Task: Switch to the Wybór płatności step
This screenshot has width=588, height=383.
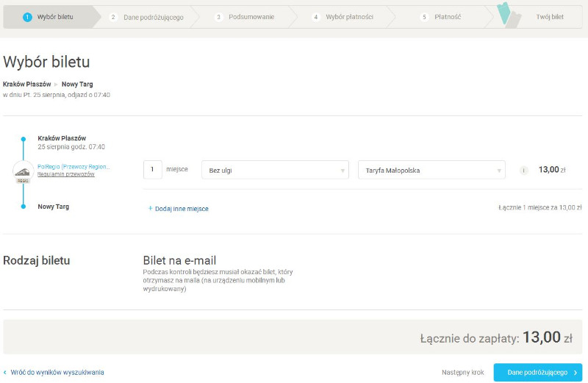Action: (x=345, y=17)
